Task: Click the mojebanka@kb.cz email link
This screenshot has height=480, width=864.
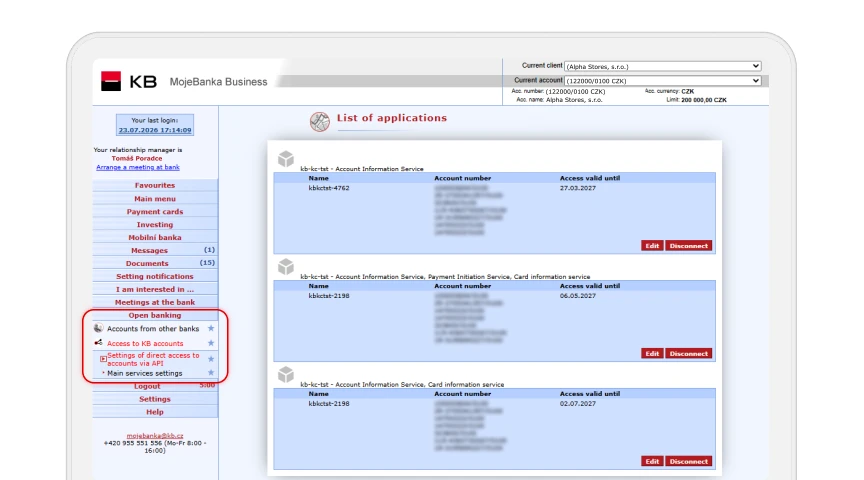Action: coord(155,435)
